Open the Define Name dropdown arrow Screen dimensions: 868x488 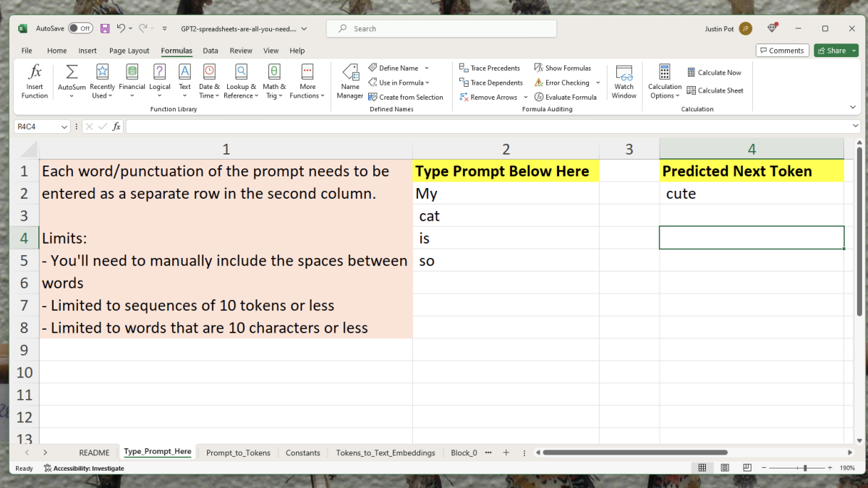click(427, 68)
